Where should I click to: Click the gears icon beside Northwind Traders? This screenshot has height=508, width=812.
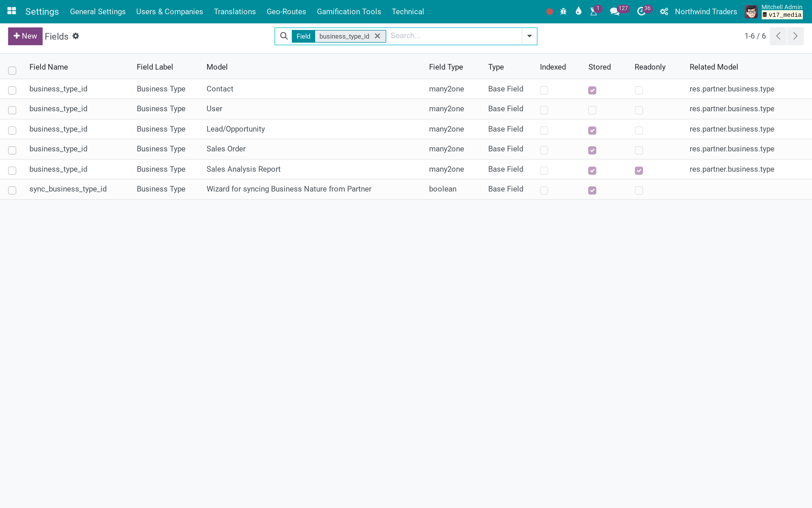pos(664,12)
